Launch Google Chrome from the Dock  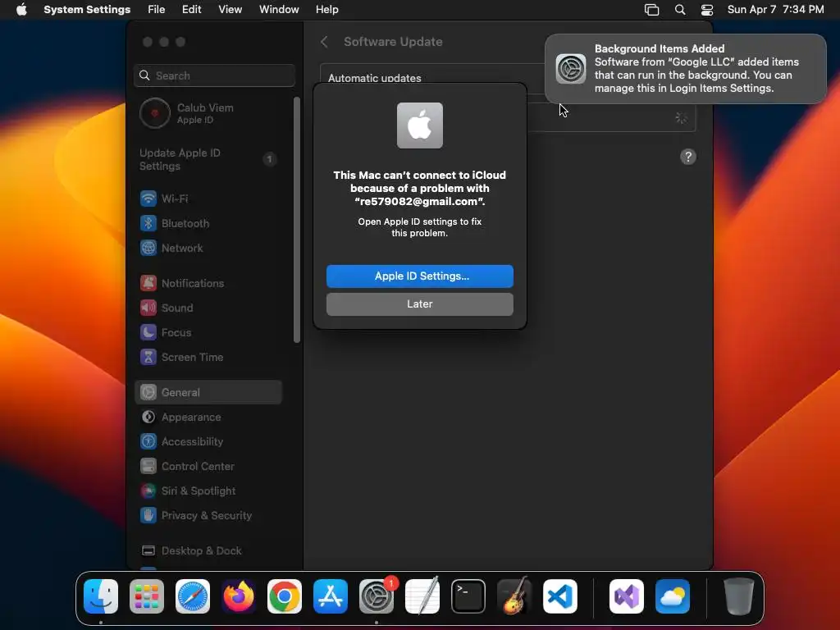pos(285,596)
